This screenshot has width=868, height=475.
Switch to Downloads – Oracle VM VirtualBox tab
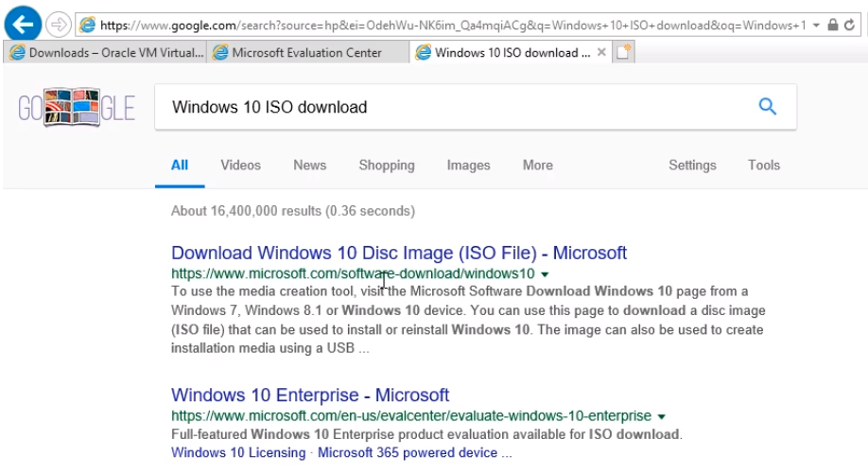(105, 53)
